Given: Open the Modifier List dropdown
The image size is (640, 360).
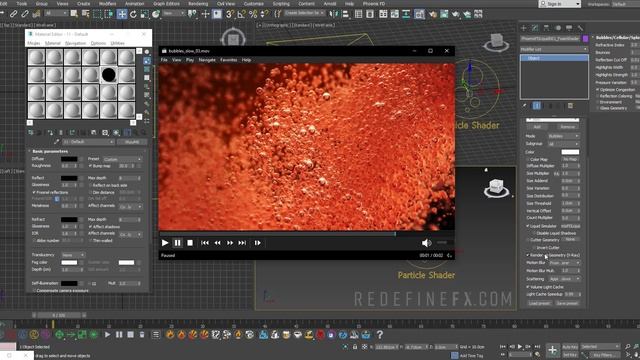Looking at the screenshot, I should point(554,49).
